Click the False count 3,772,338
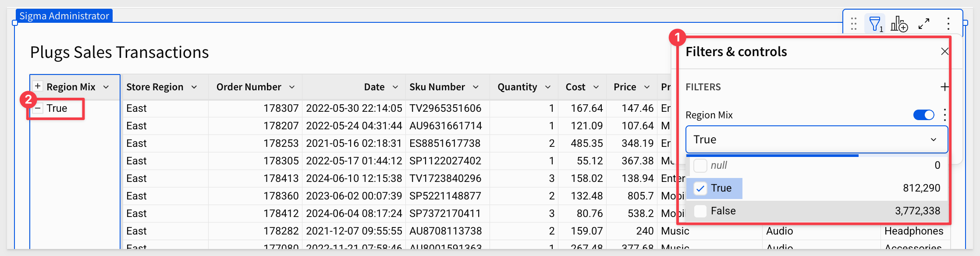 [917, 211]
